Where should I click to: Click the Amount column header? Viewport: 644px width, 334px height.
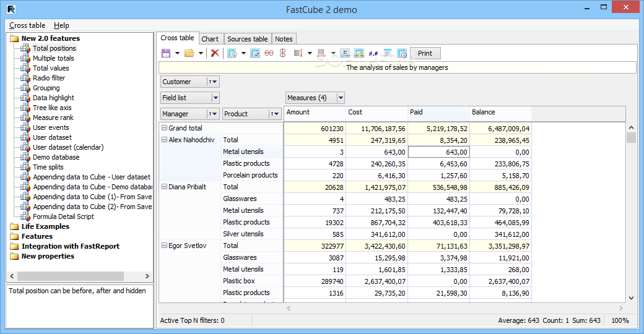(x=315, y=113)
